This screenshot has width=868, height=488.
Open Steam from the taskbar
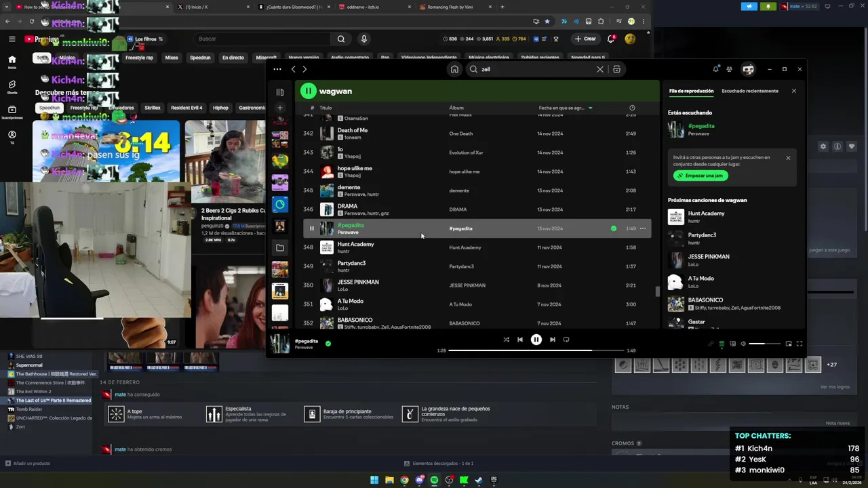pyautogui.click(x=479, y=480)
